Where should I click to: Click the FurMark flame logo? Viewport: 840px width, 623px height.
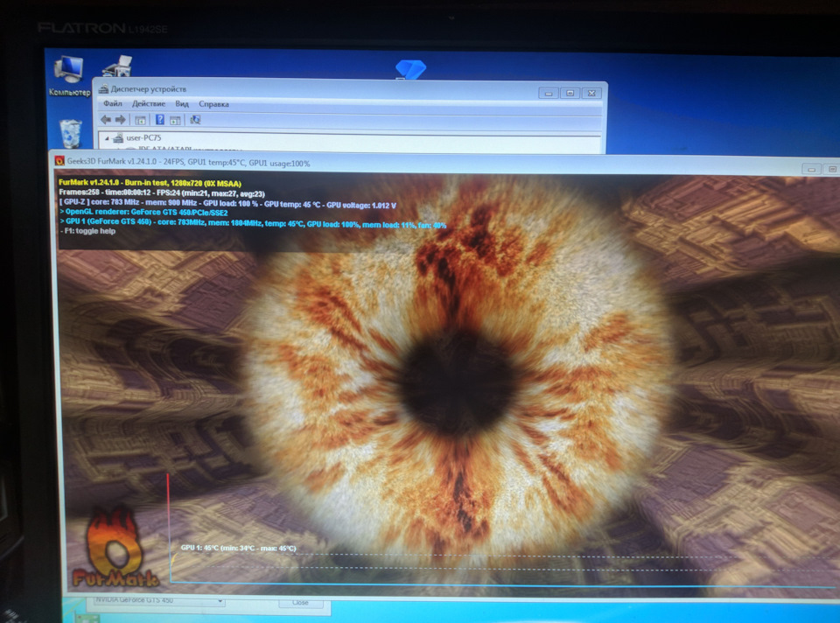click(x=115, y=548)
